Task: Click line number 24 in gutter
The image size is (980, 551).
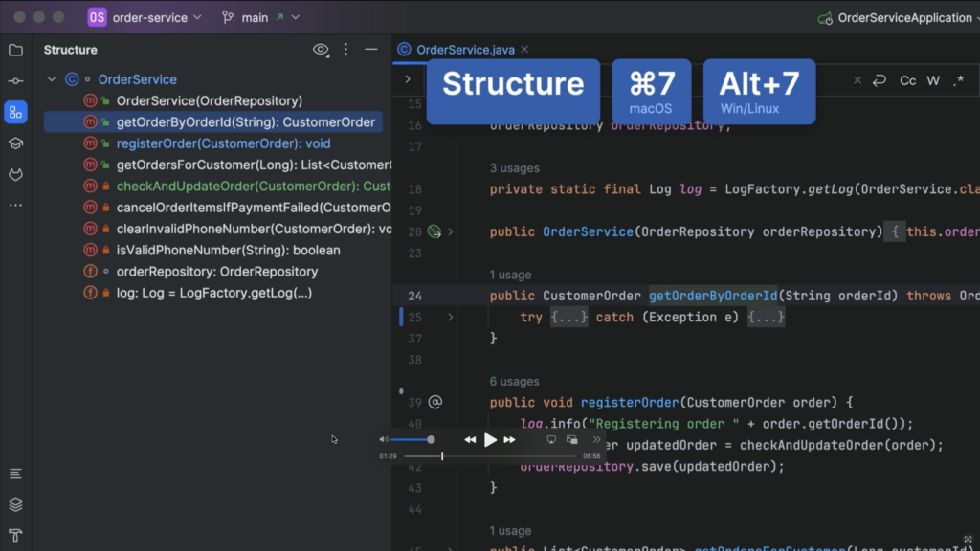Action: [x=414, y=296]
